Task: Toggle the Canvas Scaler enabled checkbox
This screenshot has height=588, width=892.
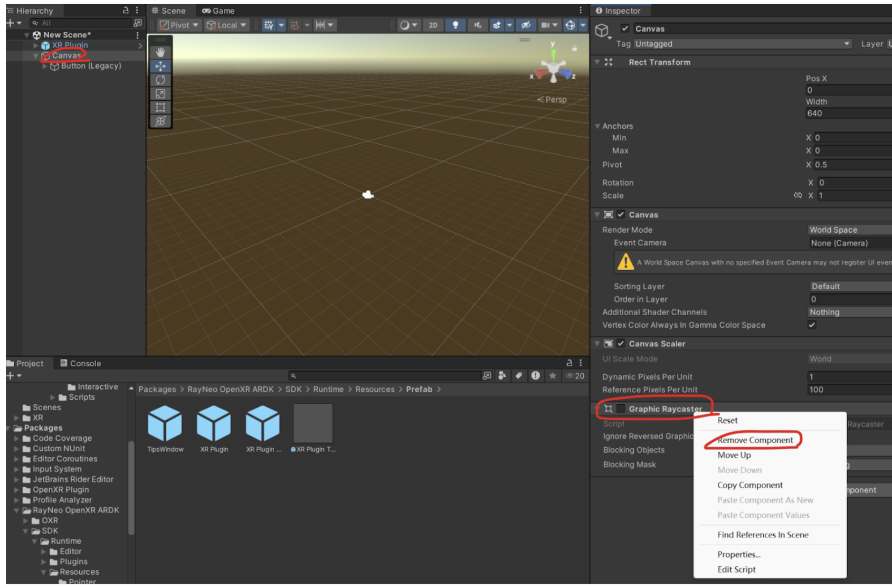Action: click(x=621, y=343)
